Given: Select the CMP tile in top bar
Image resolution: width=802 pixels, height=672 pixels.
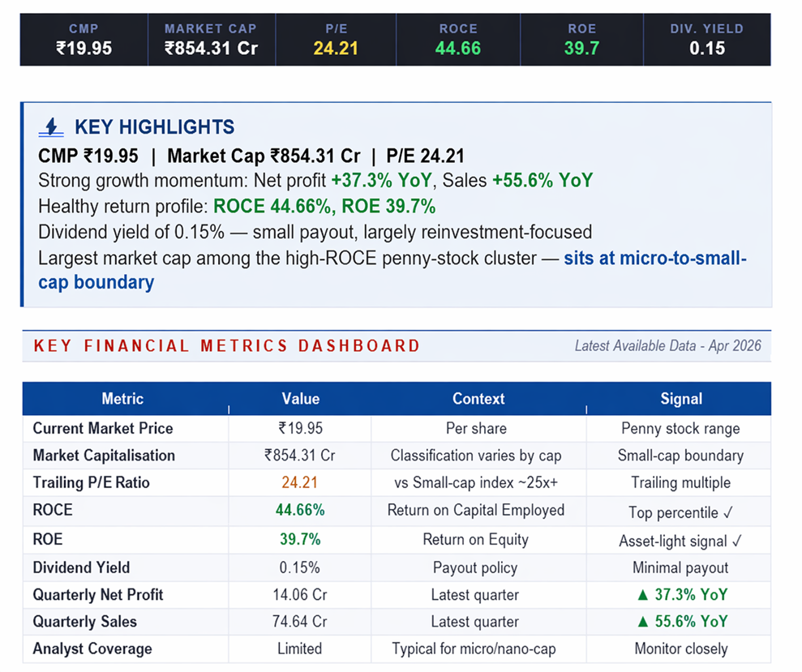Looking at the screenshot, I should pyautogui.click(x=84, y=39).
